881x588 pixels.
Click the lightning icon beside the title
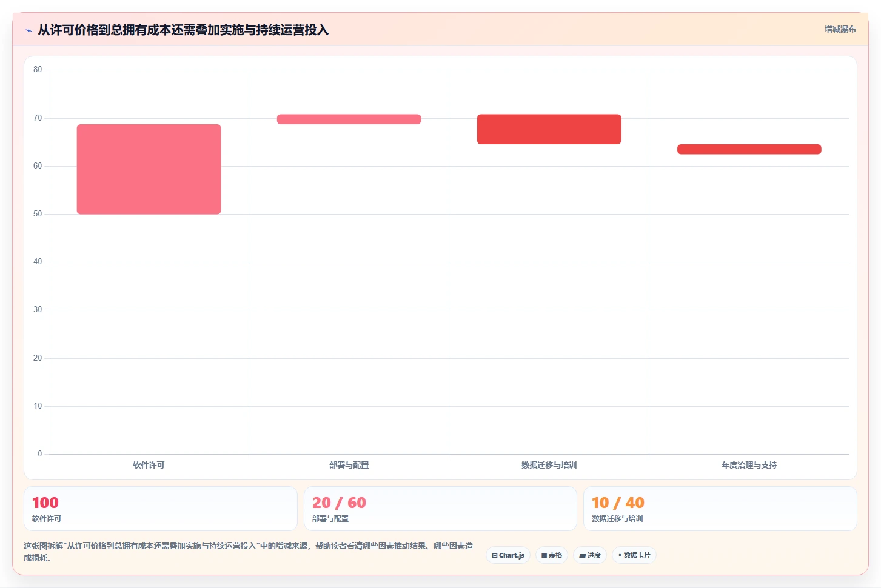pos(28,30)
